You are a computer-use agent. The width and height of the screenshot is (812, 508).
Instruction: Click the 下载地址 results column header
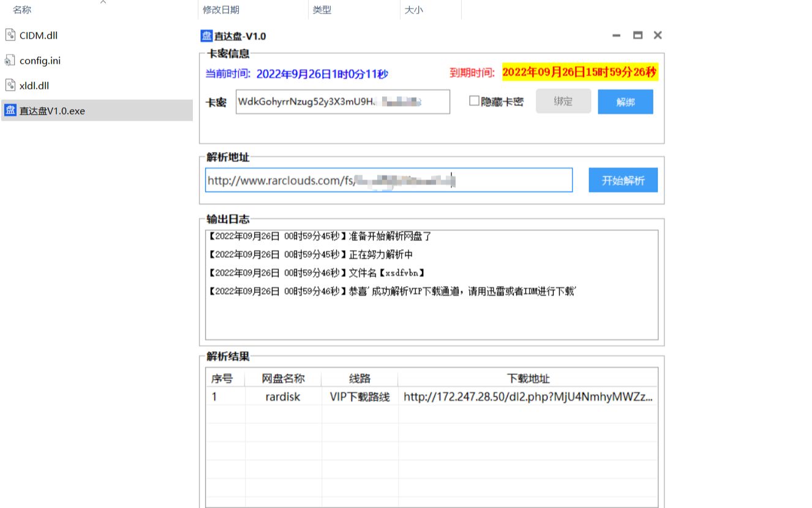[528, 378]
